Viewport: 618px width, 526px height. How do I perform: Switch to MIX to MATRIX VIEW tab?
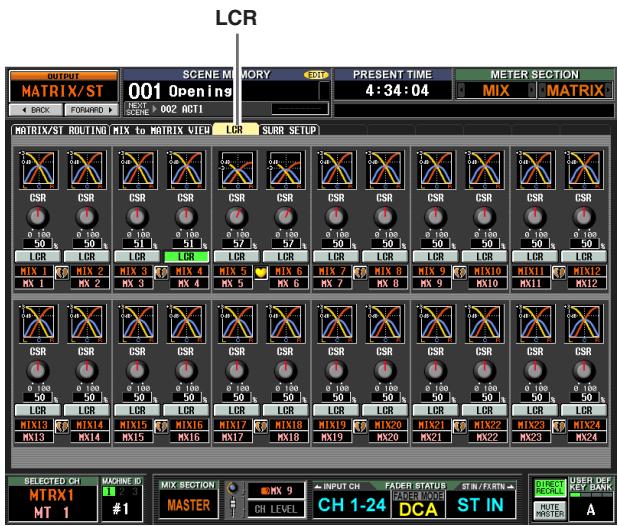(161, 130)
